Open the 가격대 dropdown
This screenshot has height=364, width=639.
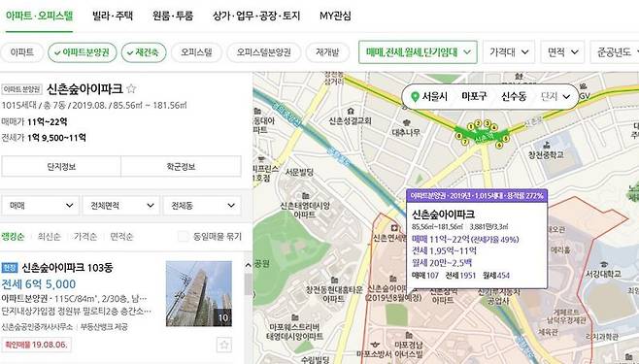tap(509, 52)
